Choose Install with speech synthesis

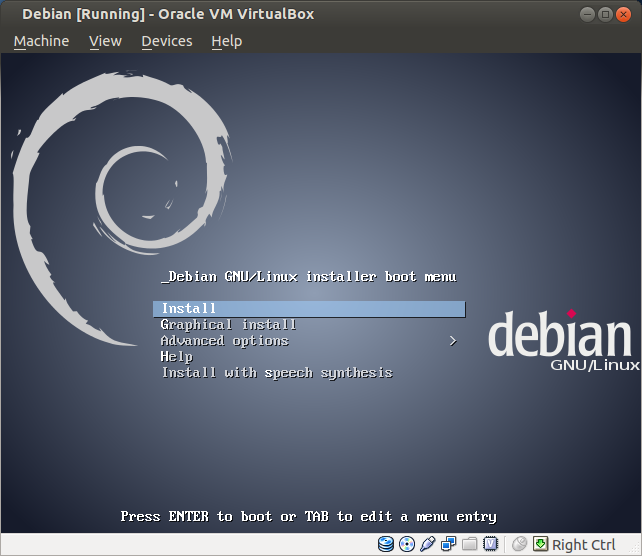click(x=276, y=372)
